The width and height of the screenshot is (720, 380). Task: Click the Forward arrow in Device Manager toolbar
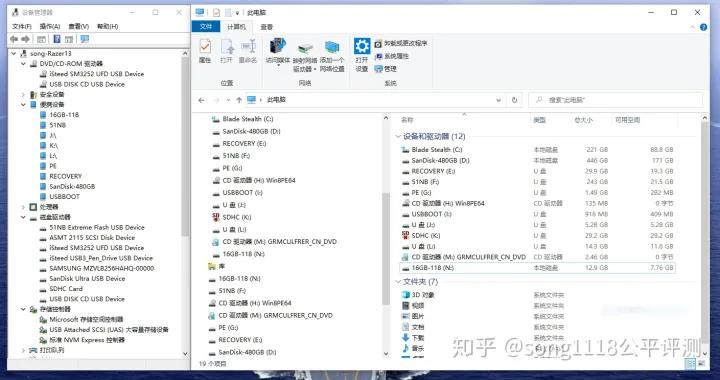tap(26, 39)
